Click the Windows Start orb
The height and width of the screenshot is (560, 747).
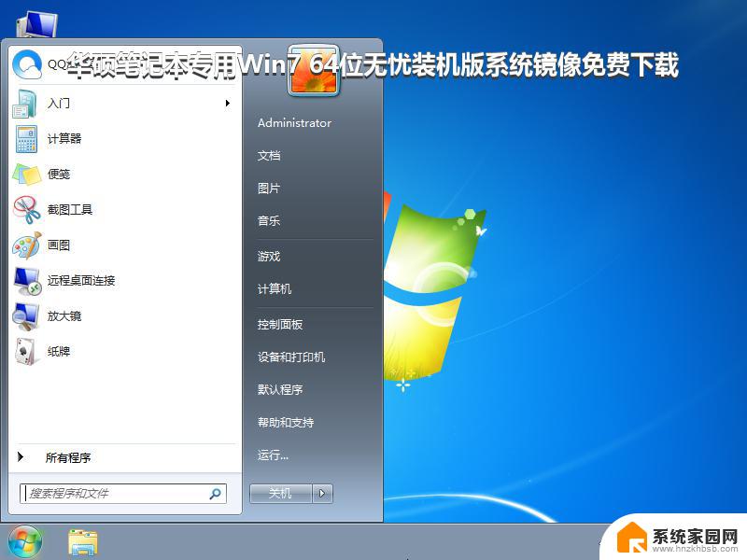pos(25,542)
